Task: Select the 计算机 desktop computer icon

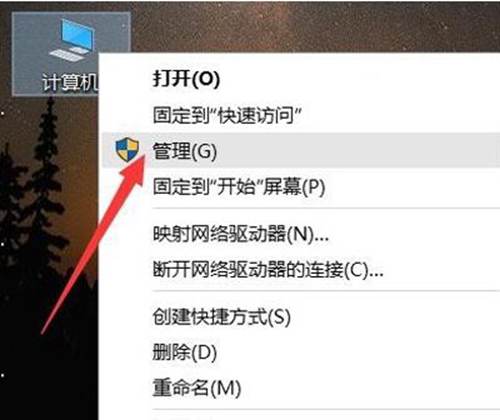Action: click(x=71, y=54)
